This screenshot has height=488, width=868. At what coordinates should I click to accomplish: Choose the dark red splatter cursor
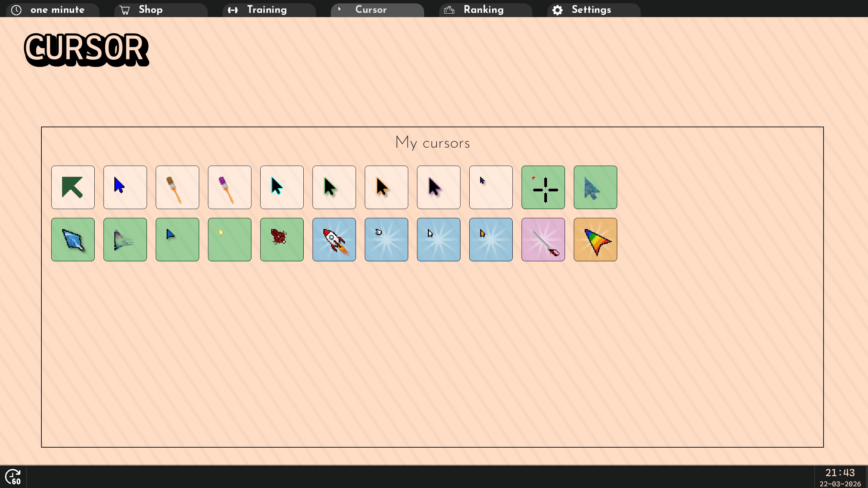[282, 240]
